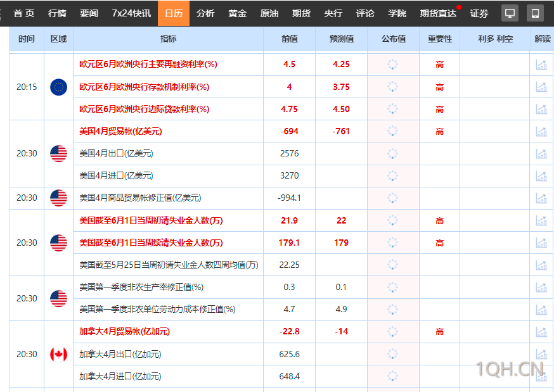Click the Canada flag icon at 20:30

[59, 354]
